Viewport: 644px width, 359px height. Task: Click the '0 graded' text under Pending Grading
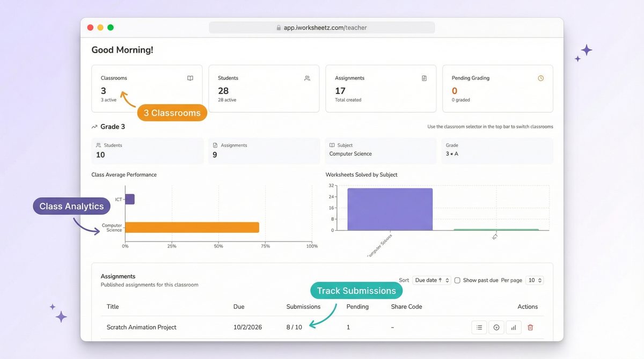click(x=461, y=100)
